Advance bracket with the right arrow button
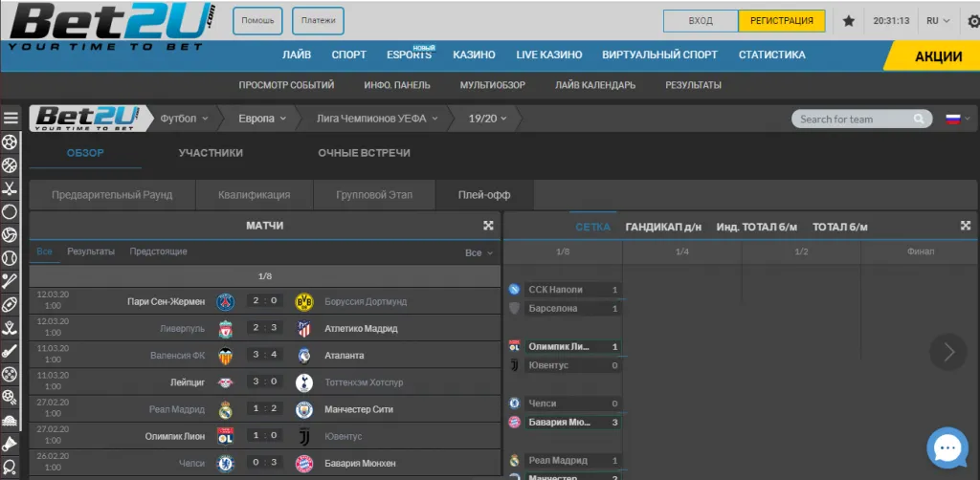This screenshot has width=980, height=480. click(948, 353)
